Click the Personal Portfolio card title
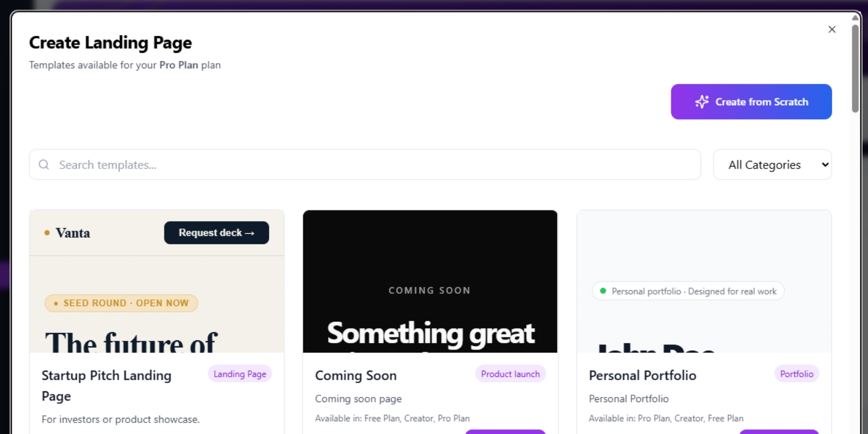Image resolution: width=868 pixels, height=434 pixels. point(642,376)
